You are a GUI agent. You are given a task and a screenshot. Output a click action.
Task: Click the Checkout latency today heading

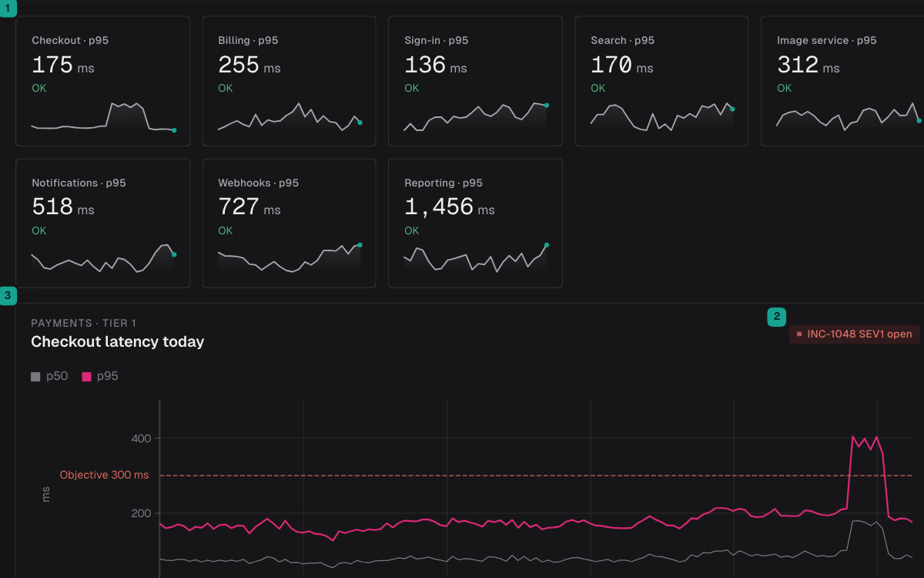tap(118, 341)
